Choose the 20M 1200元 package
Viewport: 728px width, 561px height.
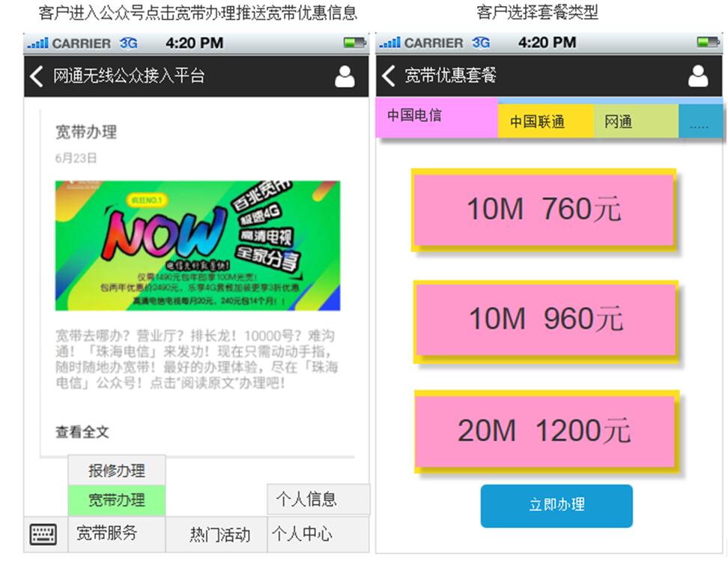(x=547, y=431)
